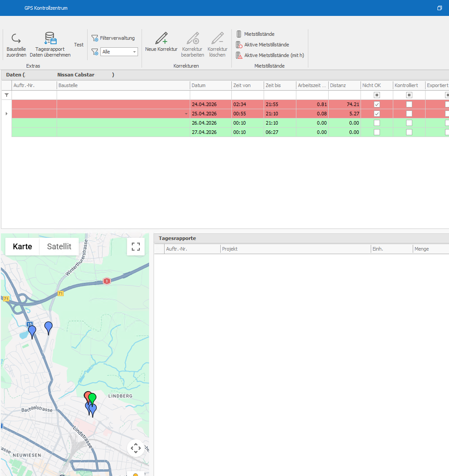Toggle fullscreen view on the map
Viewport: 449px width, 476px height.
[136, 247]
